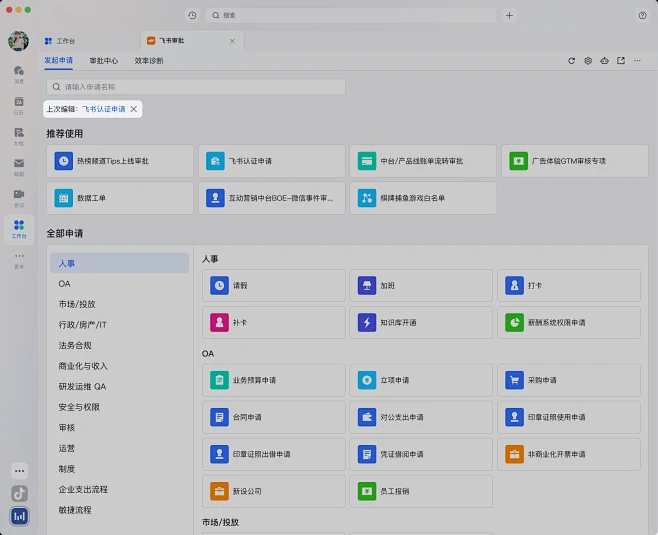The height and width of the screenshot is (535, 658).
Task: Open the TikTok app icon in sidebar
Action: [x=19, y=493]
